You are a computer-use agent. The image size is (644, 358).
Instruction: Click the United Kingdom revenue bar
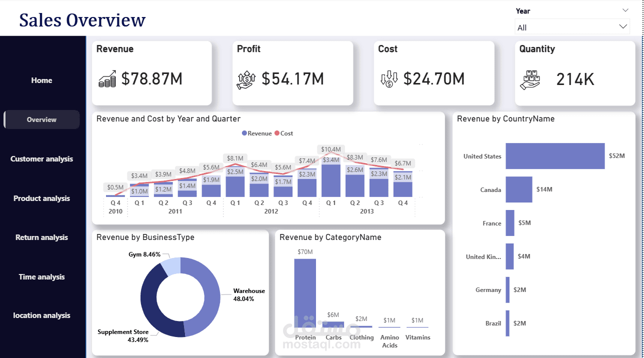point(509,256)
